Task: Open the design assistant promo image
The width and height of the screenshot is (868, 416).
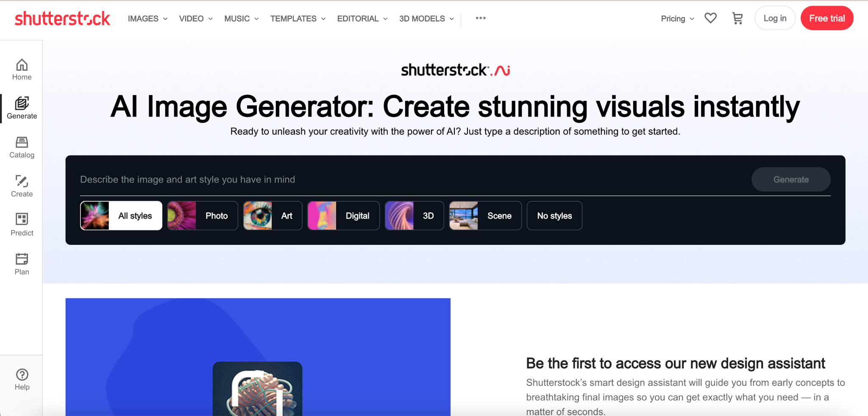Action: [x=258, y=357]
